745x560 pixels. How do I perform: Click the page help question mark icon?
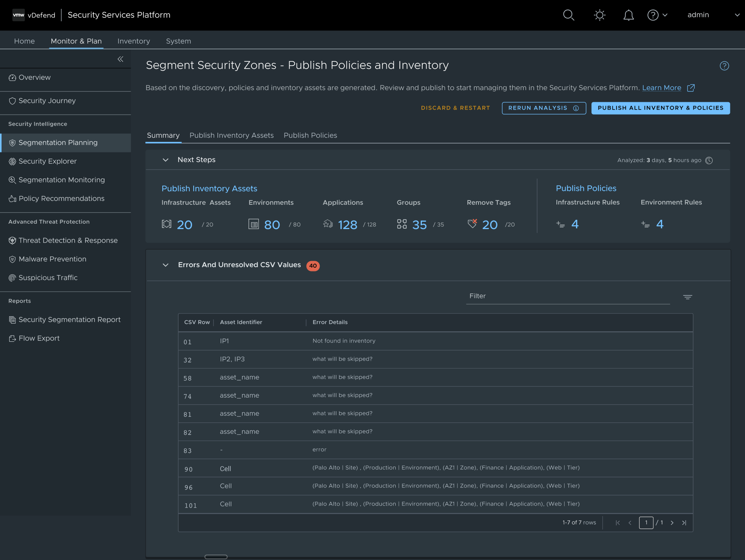pos(724,66)
